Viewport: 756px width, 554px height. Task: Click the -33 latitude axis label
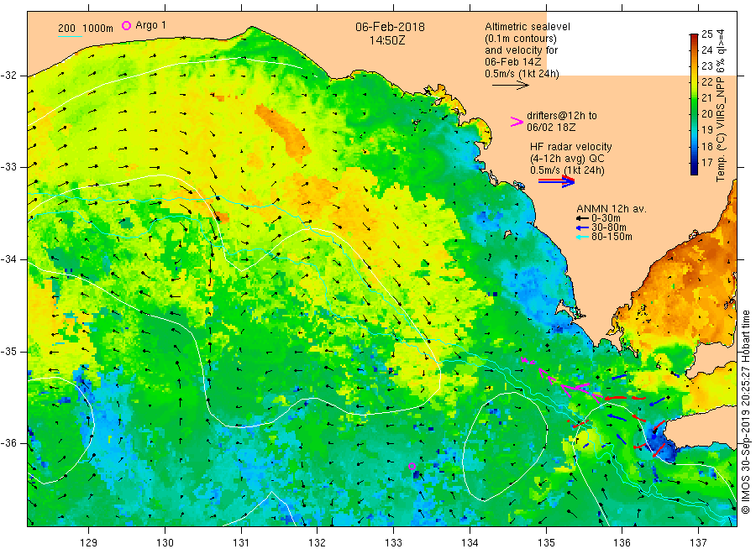(9, 167)
